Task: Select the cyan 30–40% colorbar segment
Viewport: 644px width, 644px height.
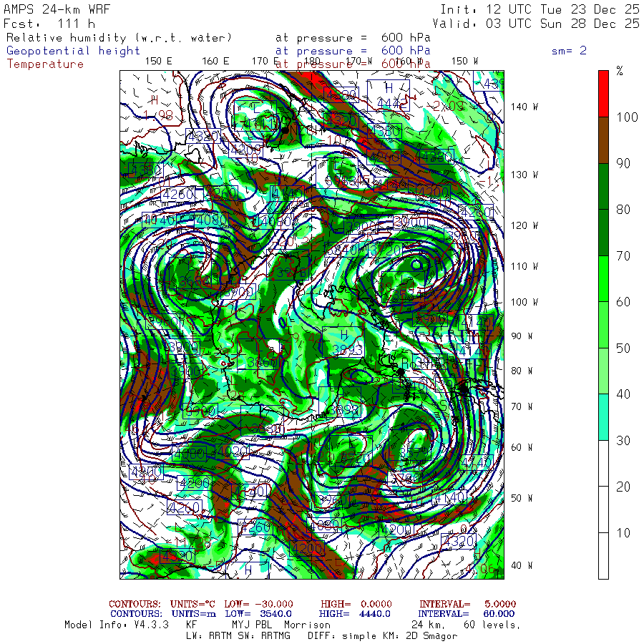Action: tap(603, 417)
